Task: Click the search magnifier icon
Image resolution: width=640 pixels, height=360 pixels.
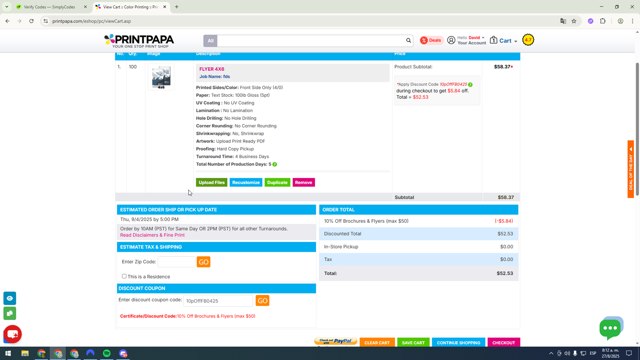Action: pos(408,40)
